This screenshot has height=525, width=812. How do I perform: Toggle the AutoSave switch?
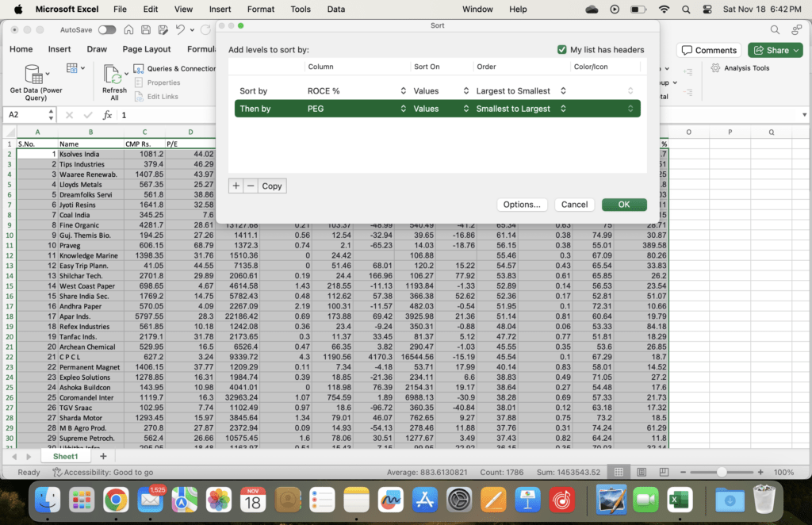tap(107, 30)
